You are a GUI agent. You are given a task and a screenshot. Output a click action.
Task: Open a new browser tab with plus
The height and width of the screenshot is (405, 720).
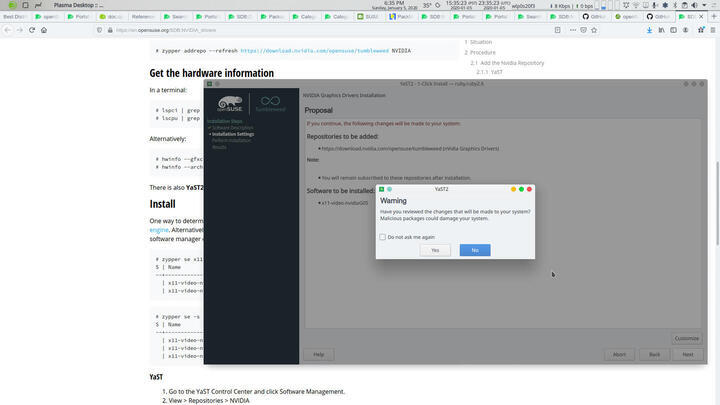click(714, 17)
